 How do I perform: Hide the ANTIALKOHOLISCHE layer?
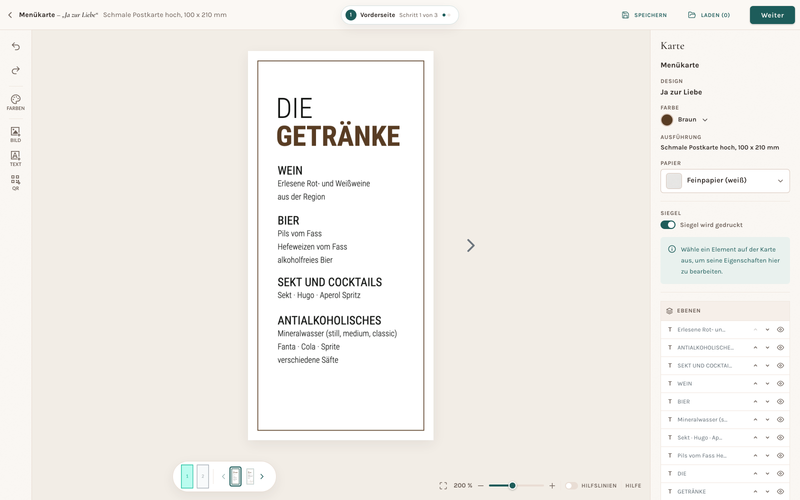(x=780, y=347)
